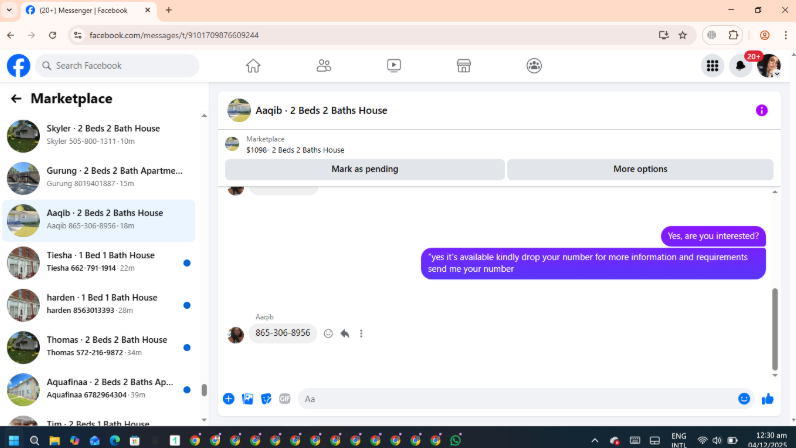Open the Chrome profile icon
796x448 pixels.
click(x=765, y=35)
